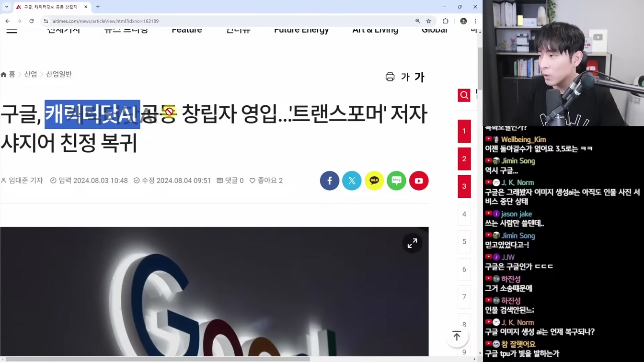644x362 pixels.
Task: Click the Google logo article image
Action: tap(214, 292)
